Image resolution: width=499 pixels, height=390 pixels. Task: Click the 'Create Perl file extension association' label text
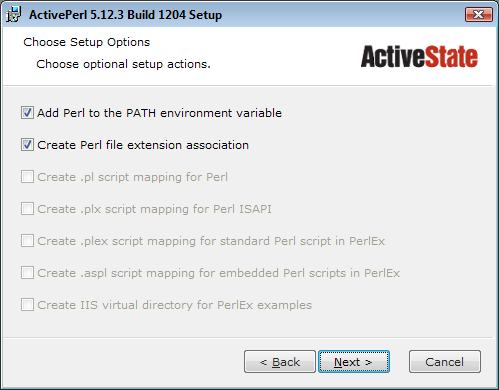[x=143, y=145]
